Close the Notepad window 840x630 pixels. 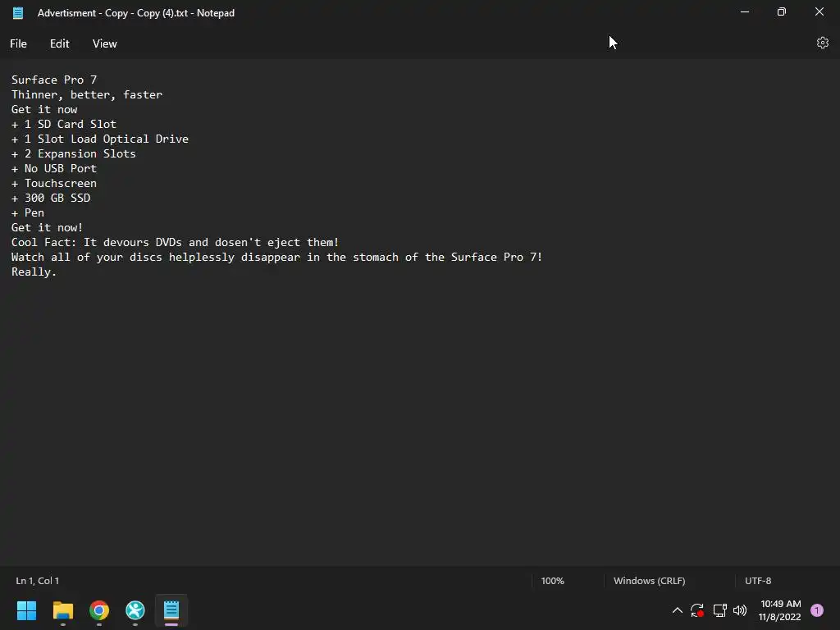pos(819,11)
